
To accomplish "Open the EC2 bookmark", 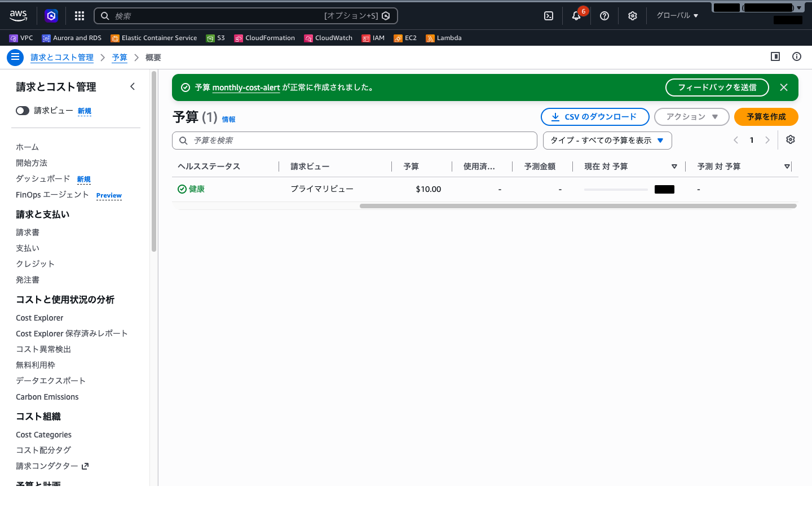I will tap(405, 38).
